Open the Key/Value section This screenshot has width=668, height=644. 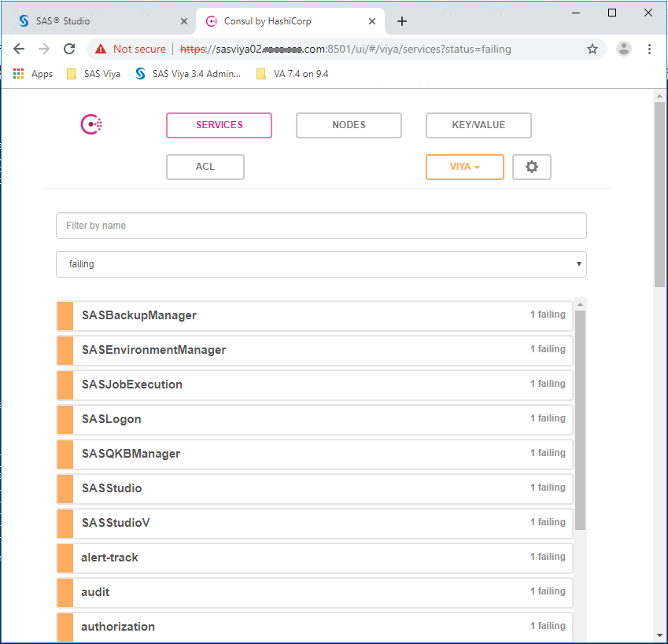[478, 125]
